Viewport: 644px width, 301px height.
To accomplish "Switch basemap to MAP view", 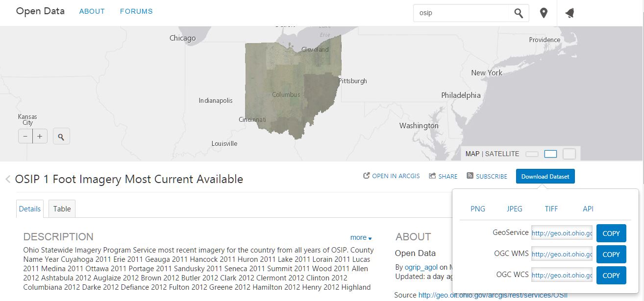I will pos(472,154).
